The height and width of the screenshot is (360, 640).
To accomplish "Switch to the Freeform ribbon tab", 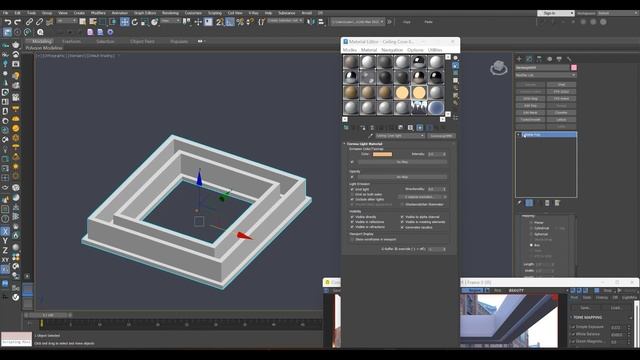I will tap(71, 41).
